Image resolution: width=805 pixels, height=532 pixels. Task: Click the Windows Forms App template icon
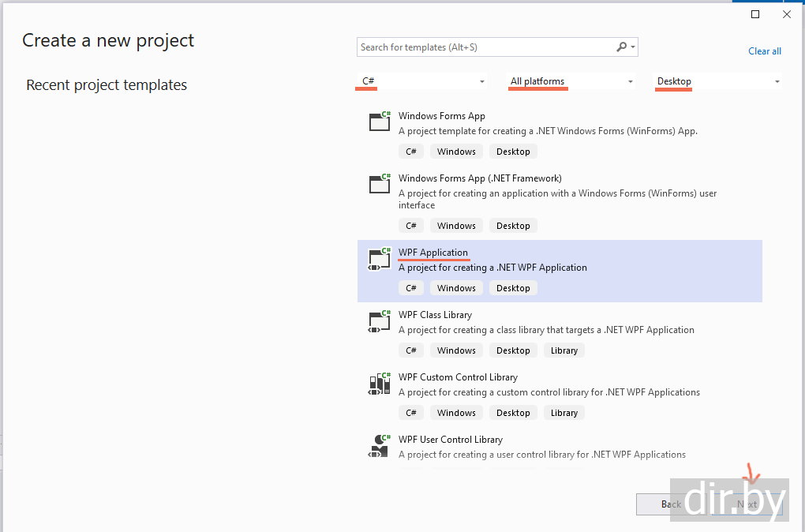[x=380, y=121]
